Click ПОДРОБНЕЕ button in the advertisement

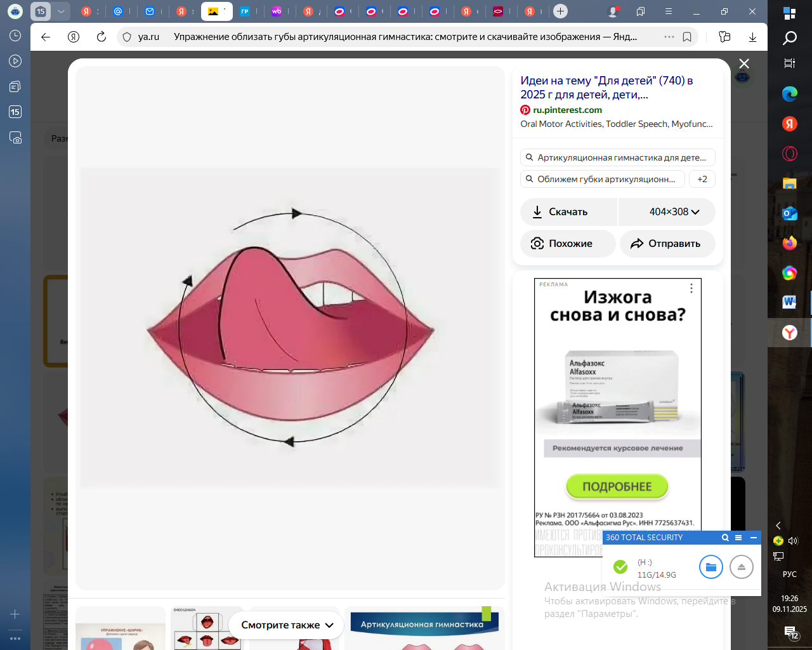click(617, 486)
